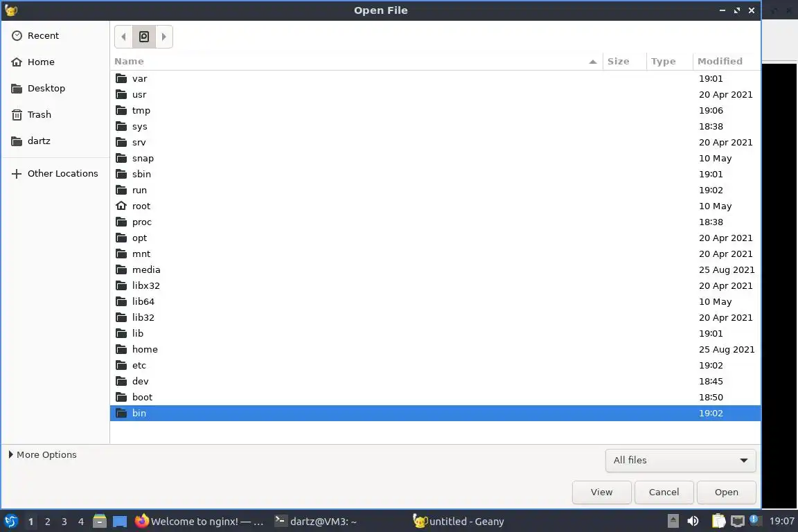Select the sbin folder row
The width and height of the screenshot is (798, 532).
coord(435,174)
